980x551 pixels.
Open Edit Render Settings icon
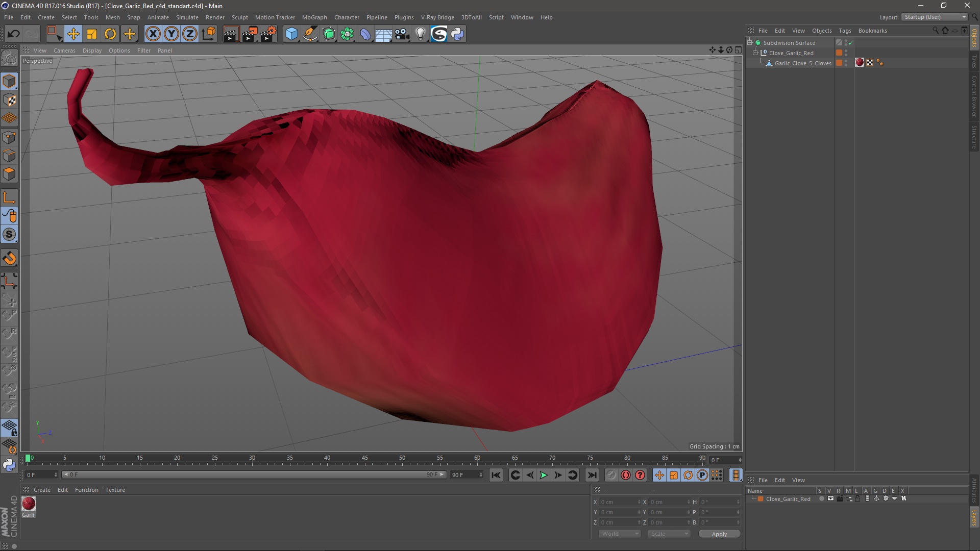[x=268, y=34]
